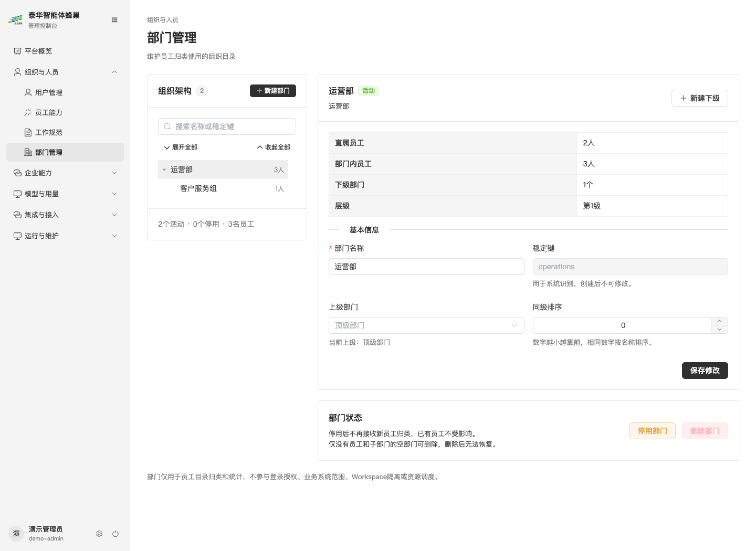The image size is (756, 551).
Task: Open 用户管理 menu item
Action: (65, 92)
